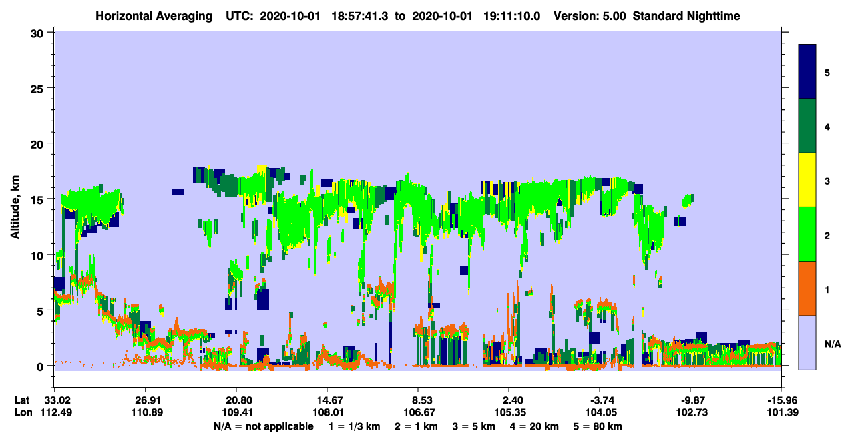Select the bright green level 2 colorbar segment
Screen dimensions: 868x445
click(807, 234)
